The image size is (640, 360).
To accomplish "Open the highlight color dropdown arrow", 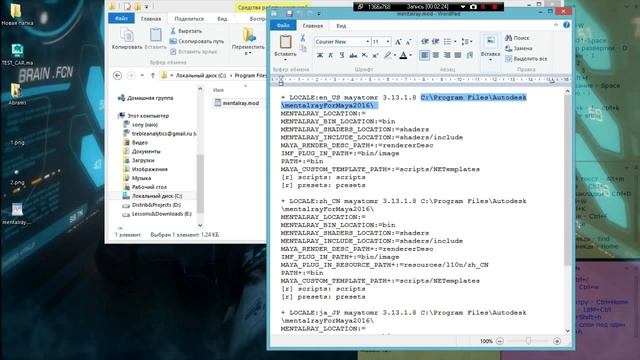I will coord(395,55).
